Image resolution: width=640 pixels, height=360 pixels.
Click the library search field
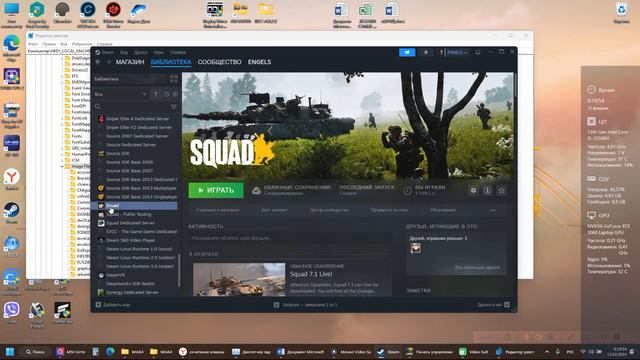[x=131, y=107]
